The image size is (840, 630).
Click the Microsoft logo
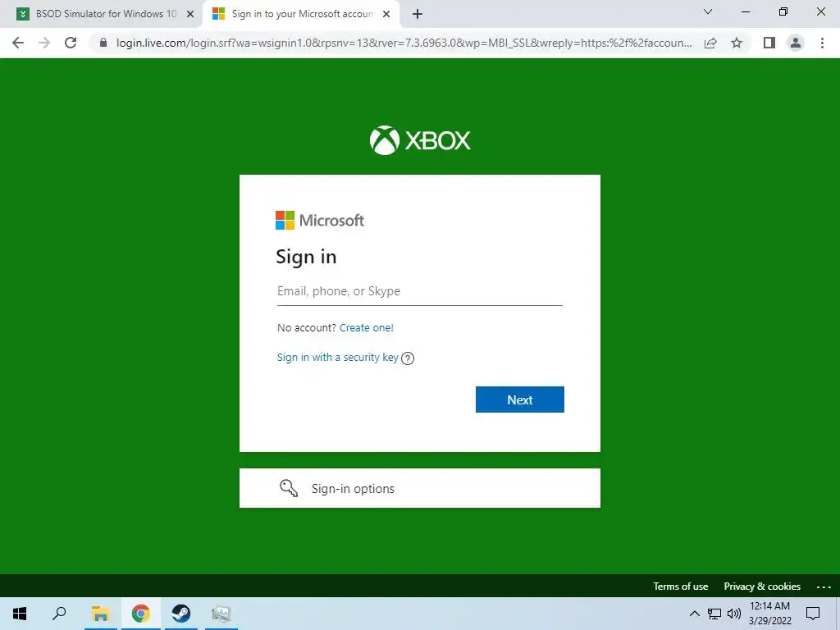pyautogui.click(x=320, y=220)
